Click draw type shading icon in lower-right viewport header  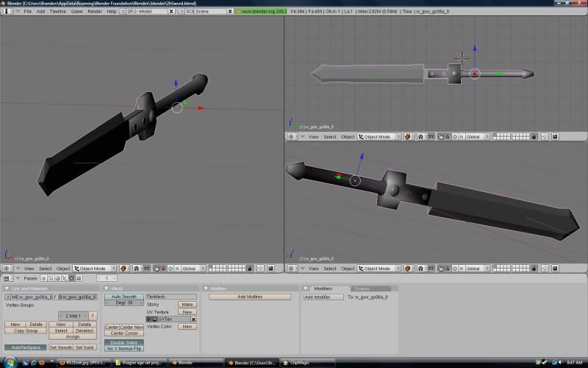click(408, 269)
